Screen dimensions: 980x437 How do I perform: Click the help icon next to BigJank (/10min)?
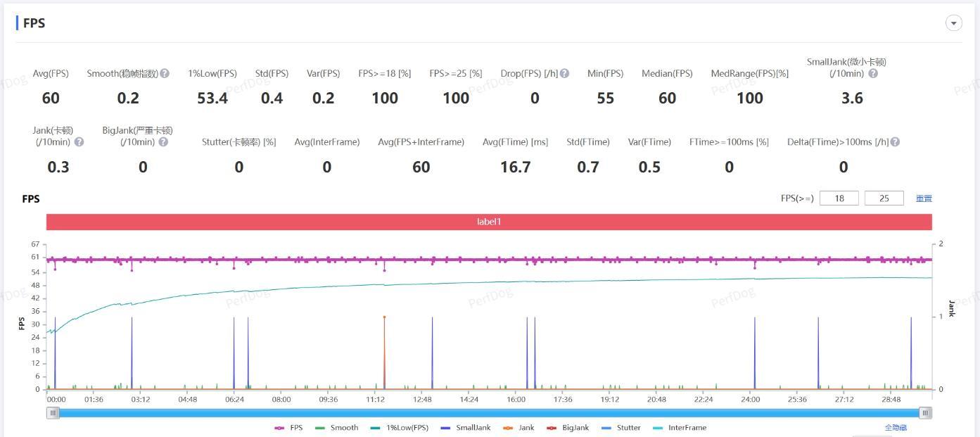[x=163, y=141]
